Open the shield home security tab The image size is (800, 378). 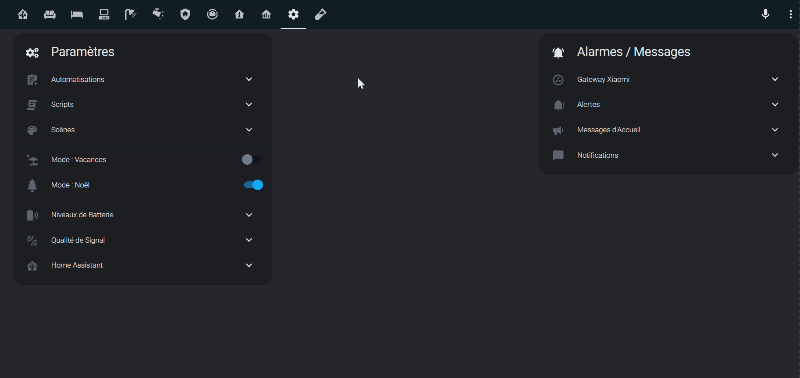tap(185, 14)
